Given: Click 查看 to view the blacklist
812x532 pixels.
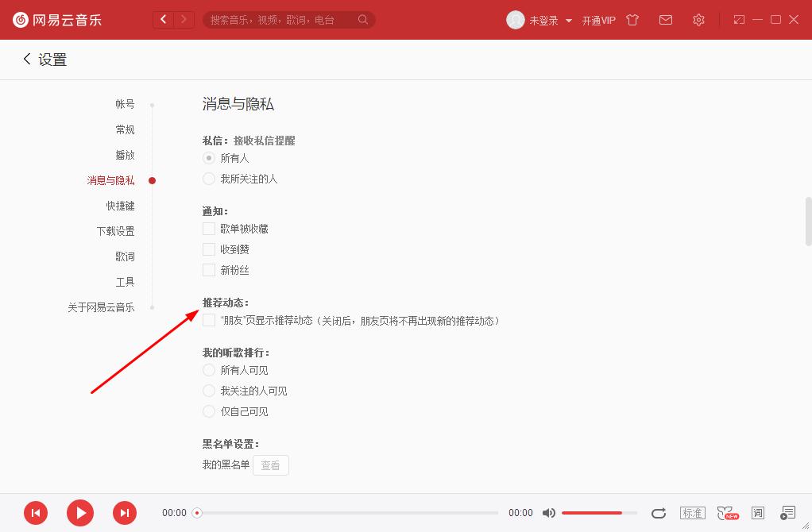Looking at the screenshot, I should [270, 465].
